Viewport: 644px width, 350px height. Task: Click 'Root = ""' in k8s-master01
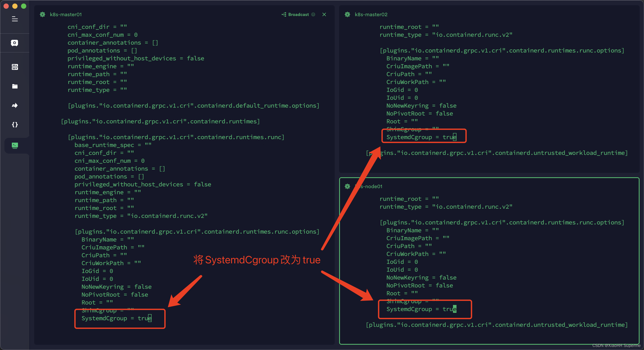pos(97,303)
